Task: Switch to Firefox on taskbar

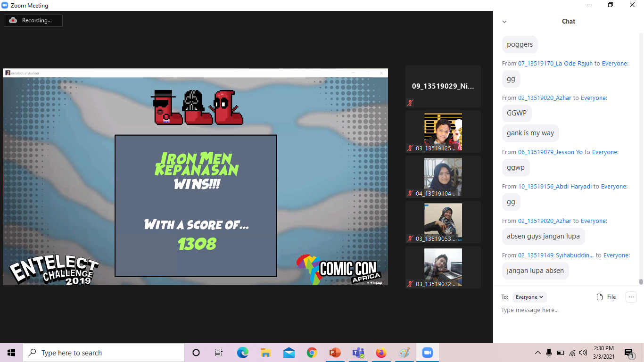Action: (x=381, y=353)
